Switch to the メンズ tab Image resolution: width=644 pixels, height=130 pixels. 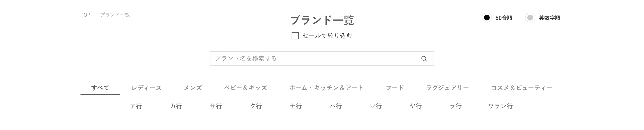coord(193,88)
